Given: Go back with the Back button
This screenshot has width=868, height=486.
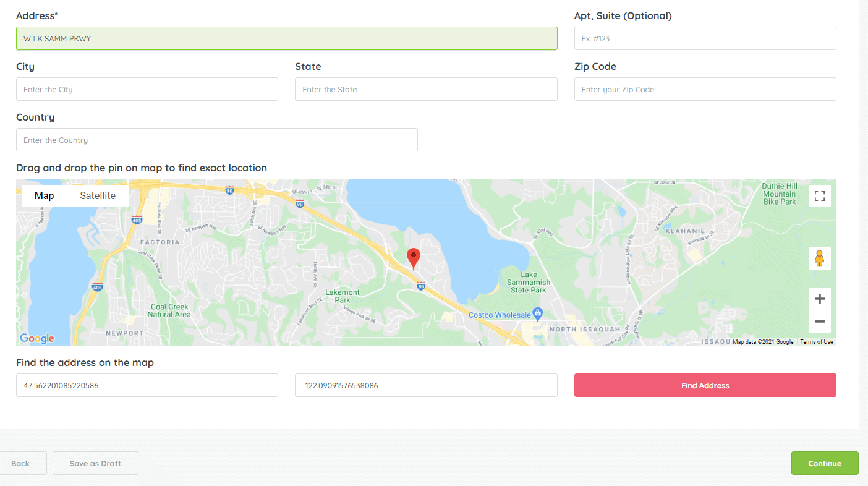Looking at the screenshot, I should click(x=20, y=463).
